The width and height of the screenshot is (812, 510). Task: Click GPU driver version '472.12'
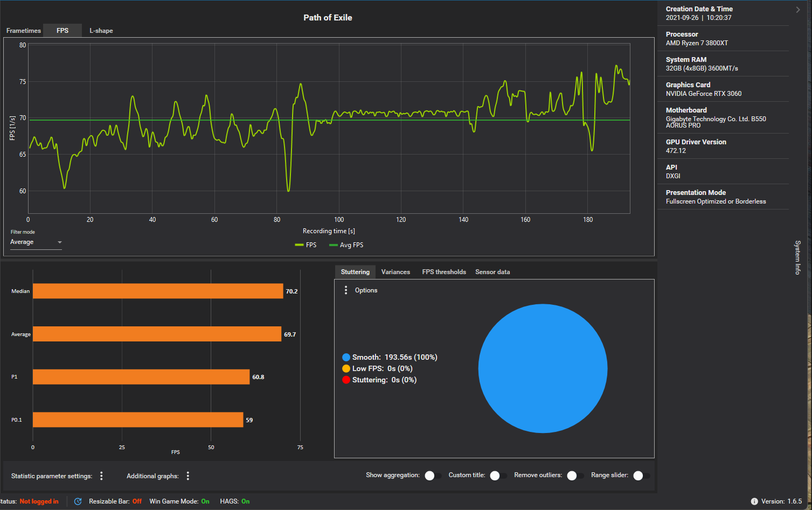pyautogui.click(x=676, y=151)
